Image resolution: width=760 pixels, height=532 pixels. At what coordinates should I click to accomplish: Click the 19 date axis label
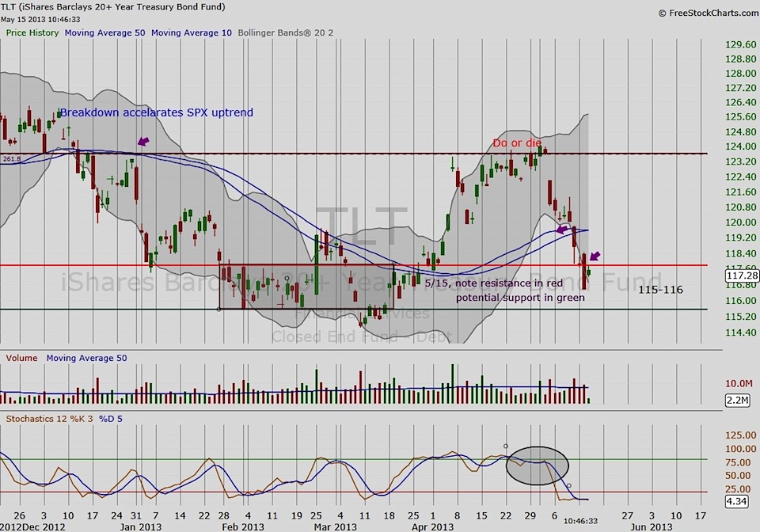tap(297, 515)
